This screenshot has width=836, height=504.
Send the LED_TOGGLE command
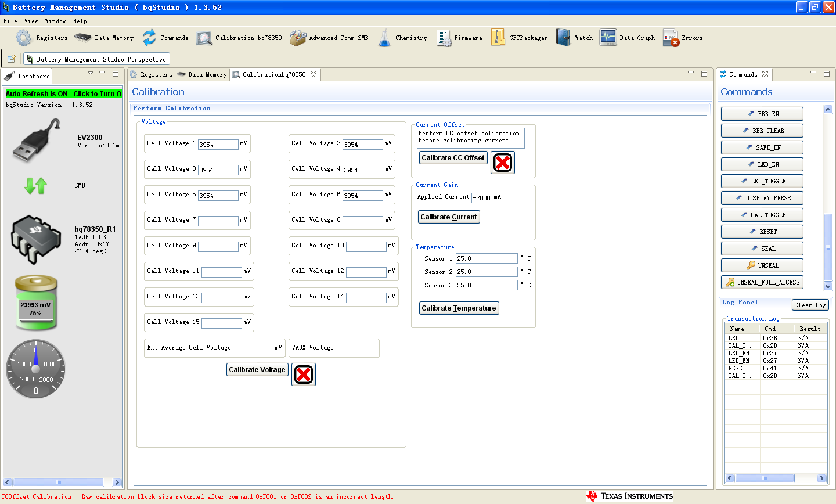point(762,181)
